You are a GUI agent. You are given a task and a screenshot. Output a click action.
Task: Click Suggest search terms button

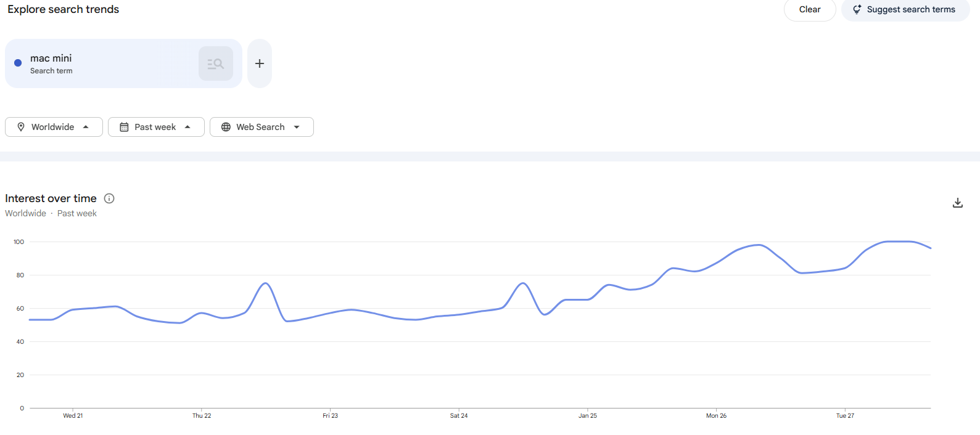[x=905, y=9]
